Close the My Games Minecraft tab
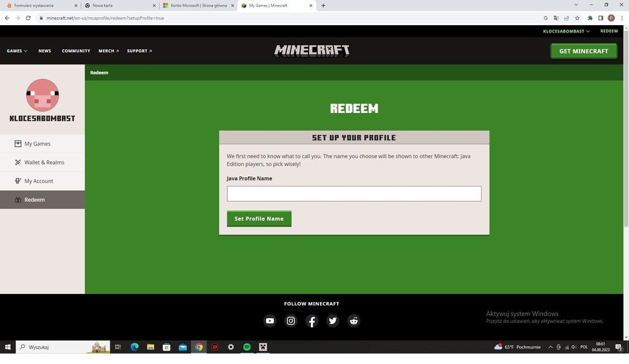Screen dimensions: 629x364 (310, 6)
